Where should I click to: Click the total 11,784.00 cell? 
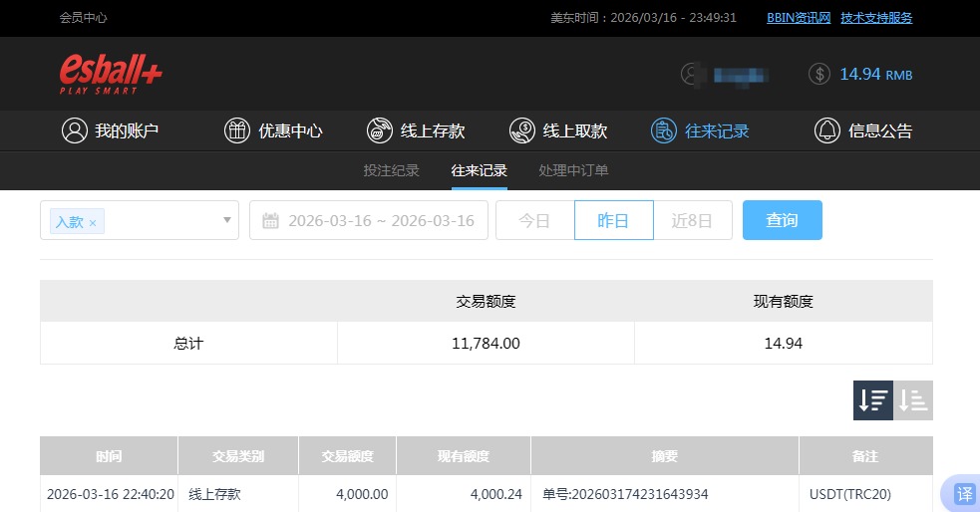coord(486,344)
